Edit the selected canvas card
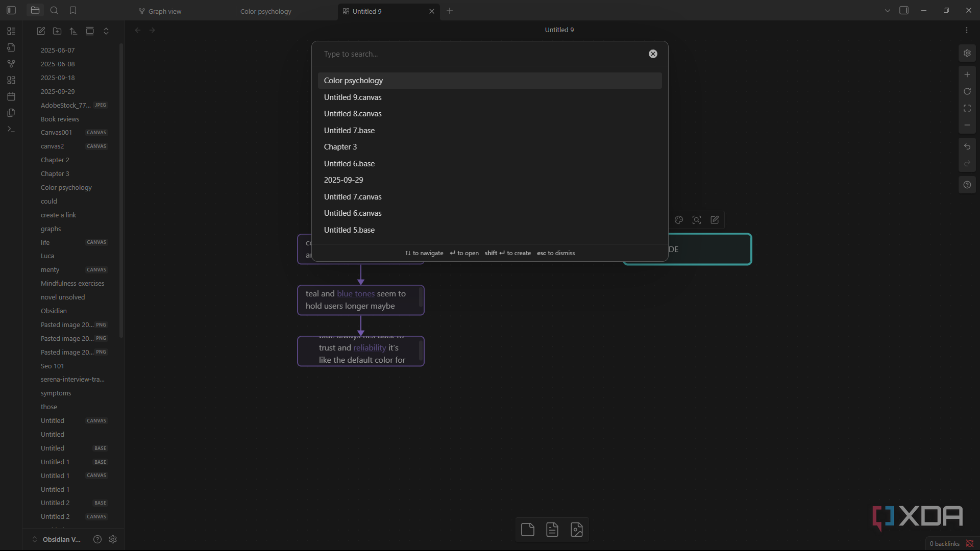Image resolution: width=980 pixels, height=551 pixels. (715, 220)
